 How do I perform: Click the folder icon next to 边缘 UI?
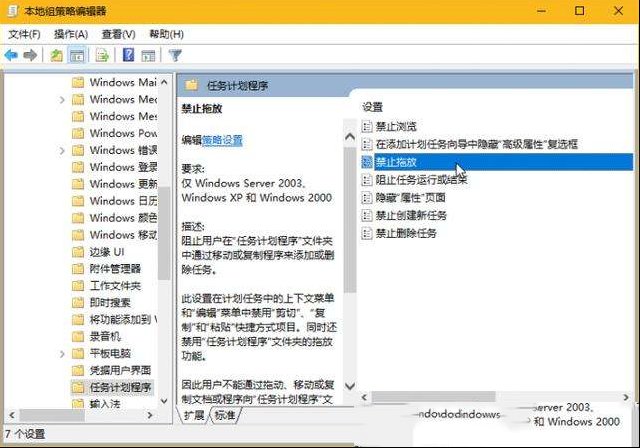click(x=78, y=252)
